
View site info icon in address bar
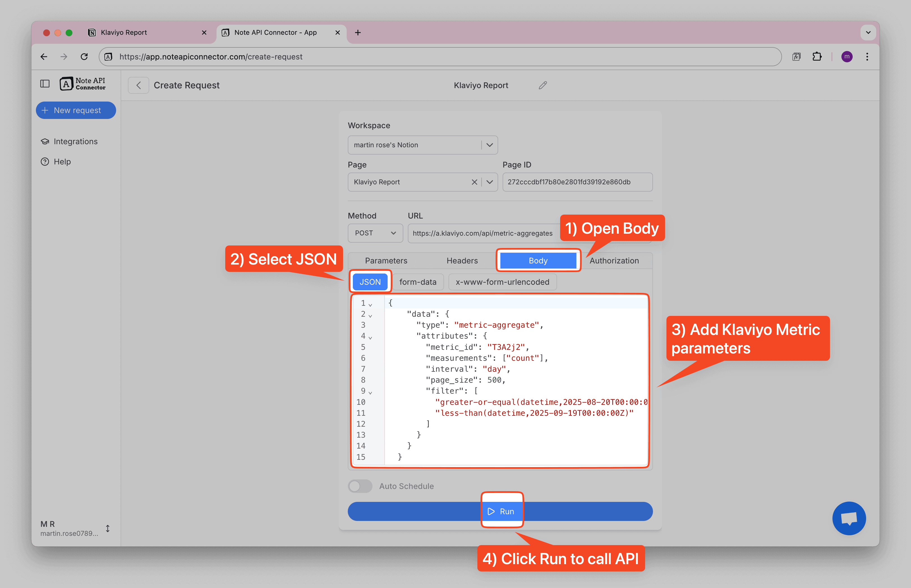tap(108, 56)
